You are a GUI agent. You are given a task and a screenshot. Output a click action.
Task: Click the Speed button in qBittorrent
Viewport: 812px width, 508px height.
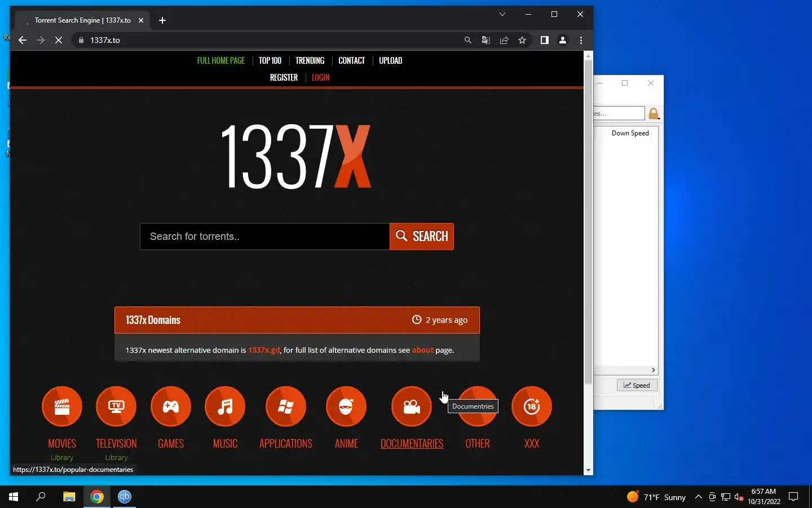[x=637, y=386]
